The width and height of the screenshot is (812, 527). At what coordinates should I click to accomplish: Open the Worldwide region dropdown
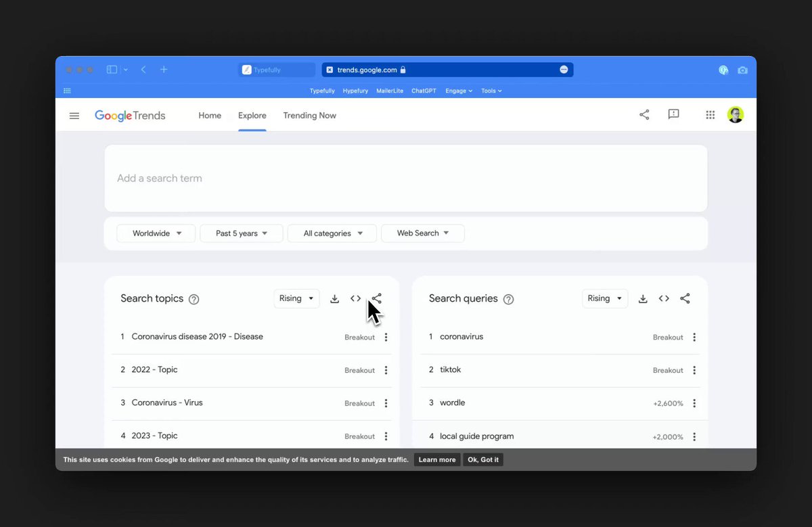pos(156,233)
